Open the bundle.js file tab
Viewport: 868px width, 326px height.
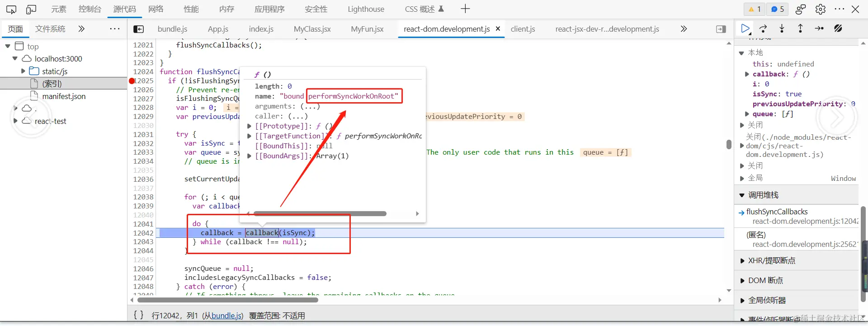172,29
